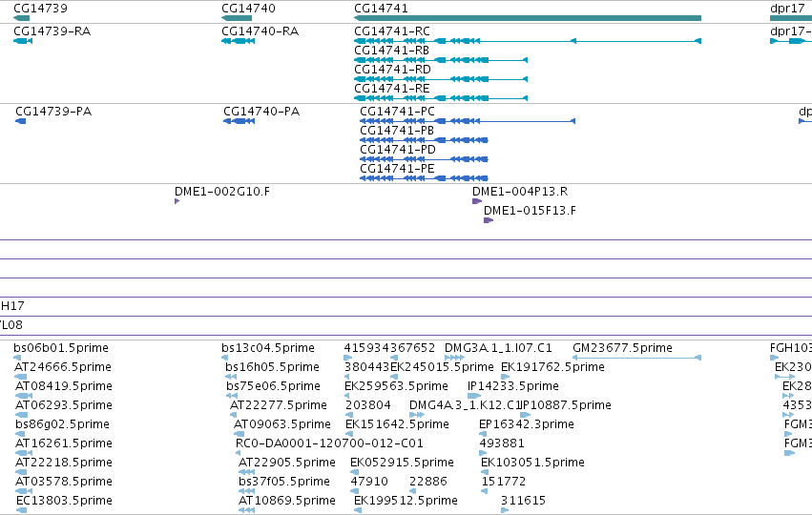Image resolution: width=812 pixels, height=515 pixels.
Task: Select EST AT22218.5prime
Action: (64, 463)
